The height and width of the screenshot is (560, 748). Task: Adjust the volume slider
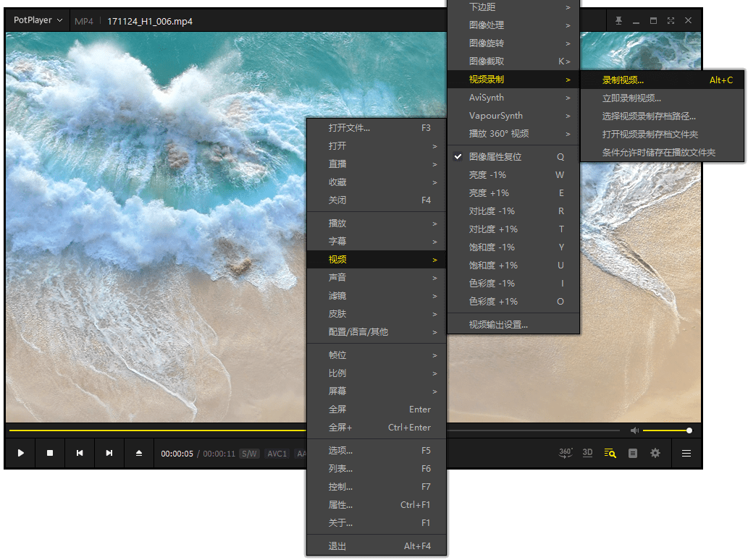(666, 430)
